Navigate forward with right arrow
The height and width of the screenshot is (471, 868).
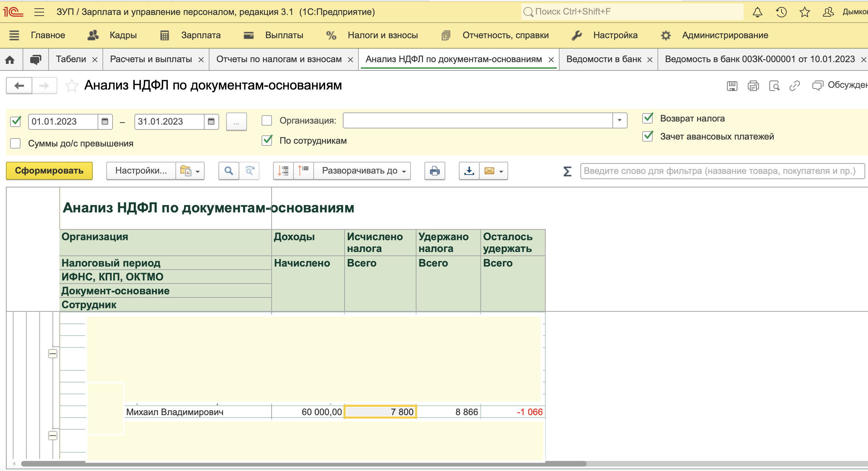coord(44,86)
